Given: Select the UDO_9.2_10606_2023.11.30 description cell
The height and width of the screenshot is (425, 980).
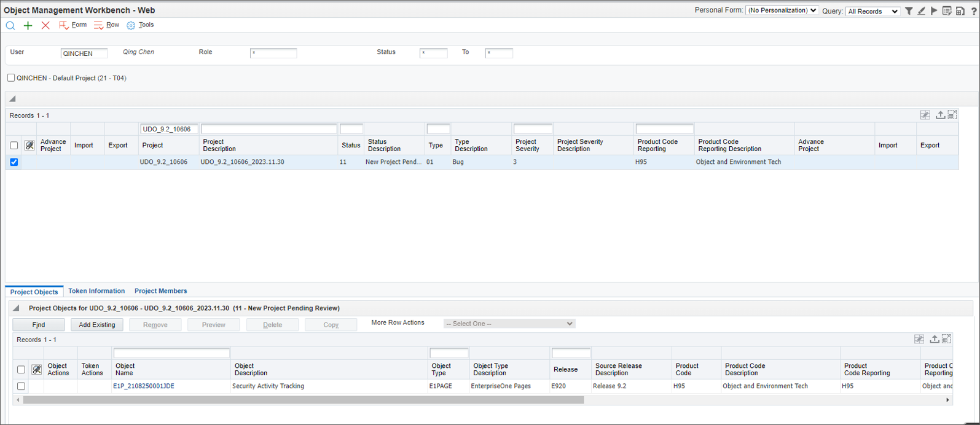Looking at the screenshot, I should point(242,162).
